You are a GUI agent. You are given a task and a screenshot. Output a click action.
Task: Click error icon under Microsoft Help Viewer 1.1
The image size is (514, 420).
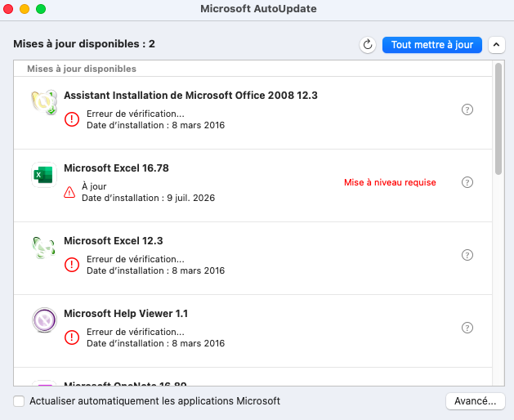pos(72,337)
